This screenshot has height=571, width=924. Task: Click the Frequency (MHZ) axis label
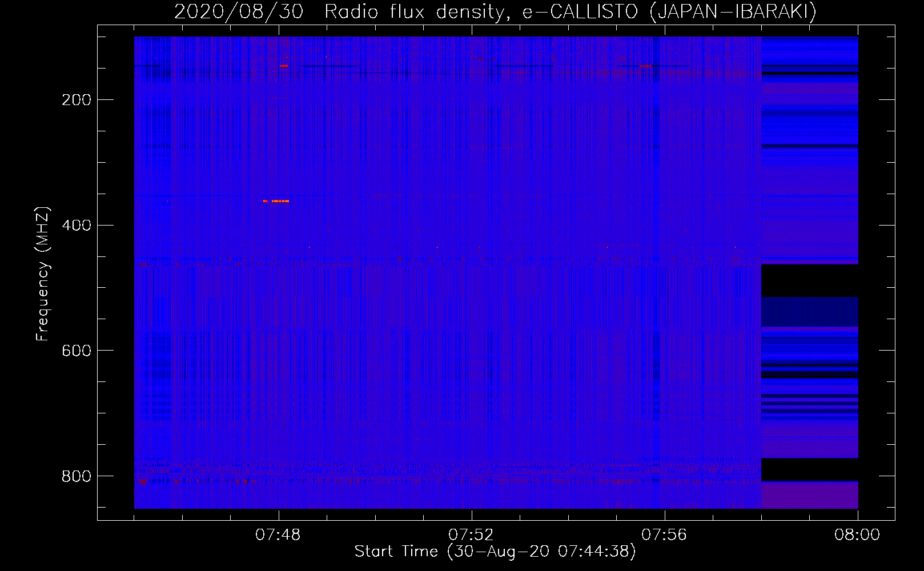pyautogui.click(x=43, y=274)
